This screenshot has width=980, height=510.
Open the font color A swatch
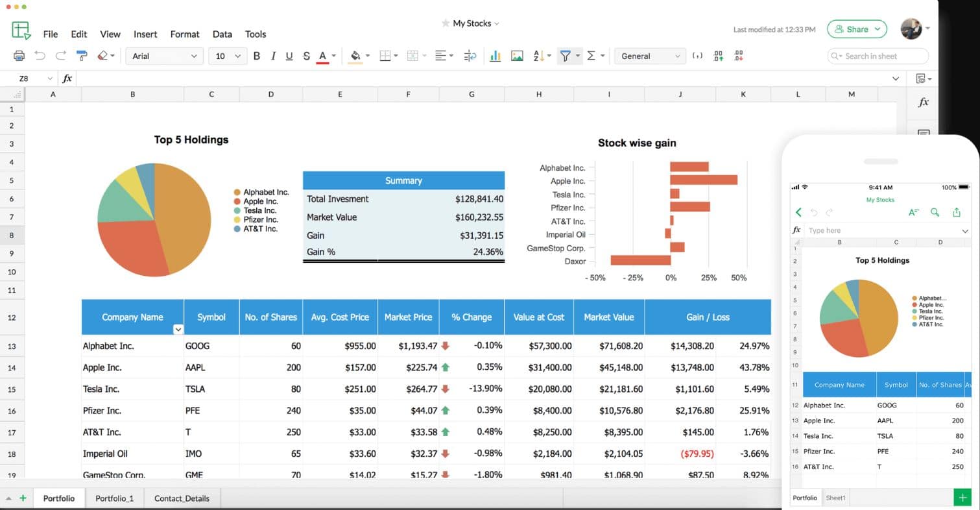323,56
